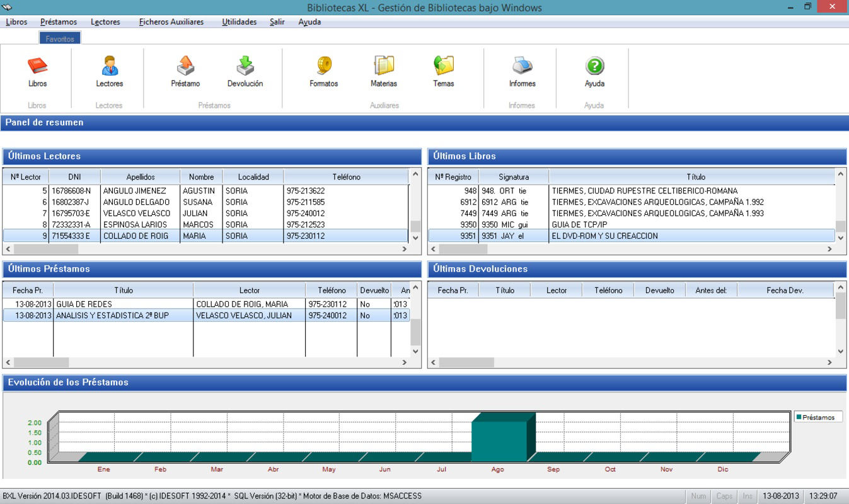Image resolution: width=849 pixels, height=504 pixels.
Task: Click the time 13:29:07 in status bar
Action: [x=823, y=496]
